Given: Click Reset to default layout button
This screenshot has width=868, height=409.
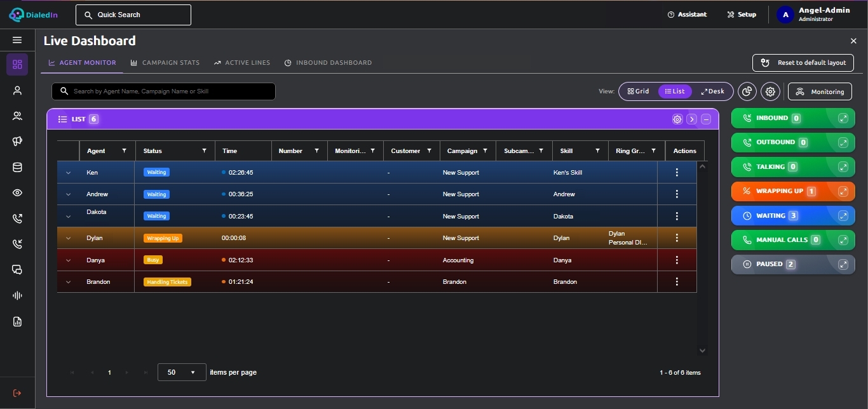Looking at the screenshot, I should click(803, 63).
